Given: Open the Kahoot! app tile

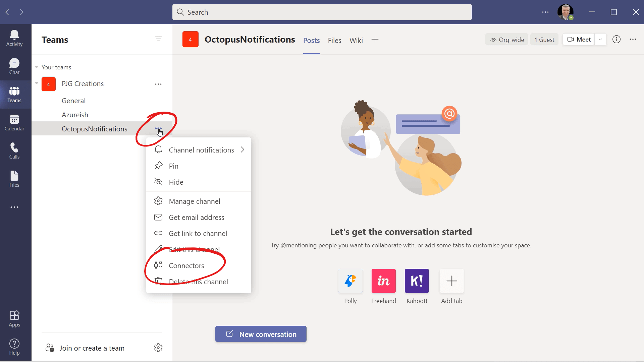Looking at the screenshot, I should 417,281.
